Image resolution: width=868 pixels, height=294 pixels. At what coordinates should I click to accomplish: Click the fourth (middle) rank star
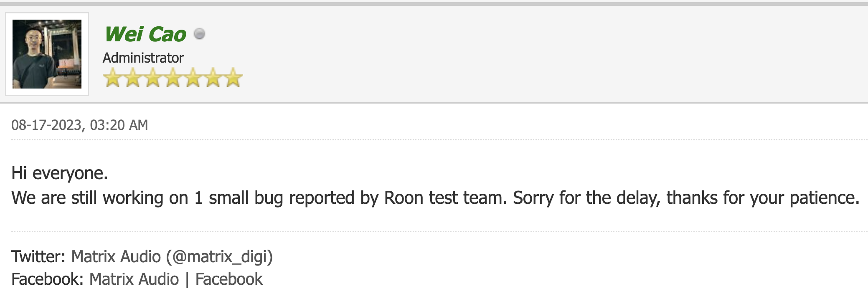coord(173,78)
